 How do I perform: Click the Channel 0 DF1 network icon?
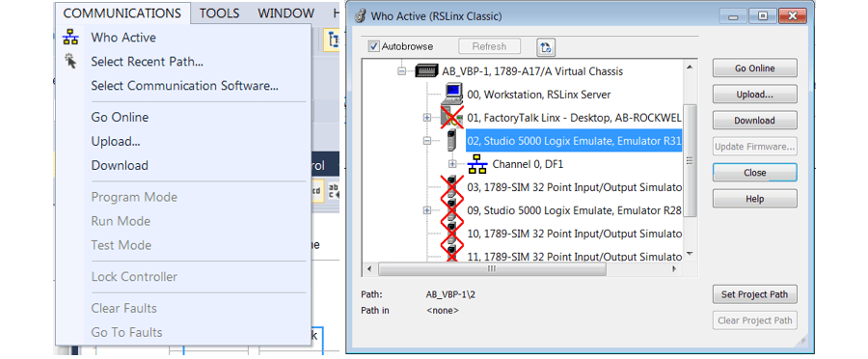(x=477, y=164)
